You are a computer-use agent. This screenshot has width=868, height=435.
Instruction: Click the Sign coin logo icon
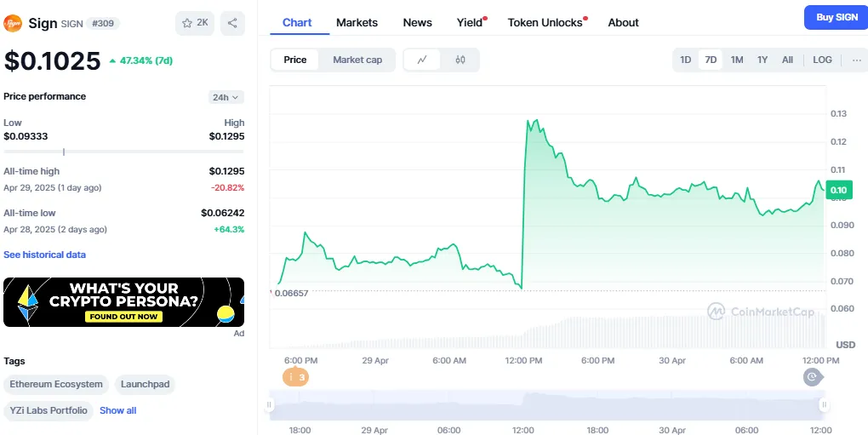13,23
